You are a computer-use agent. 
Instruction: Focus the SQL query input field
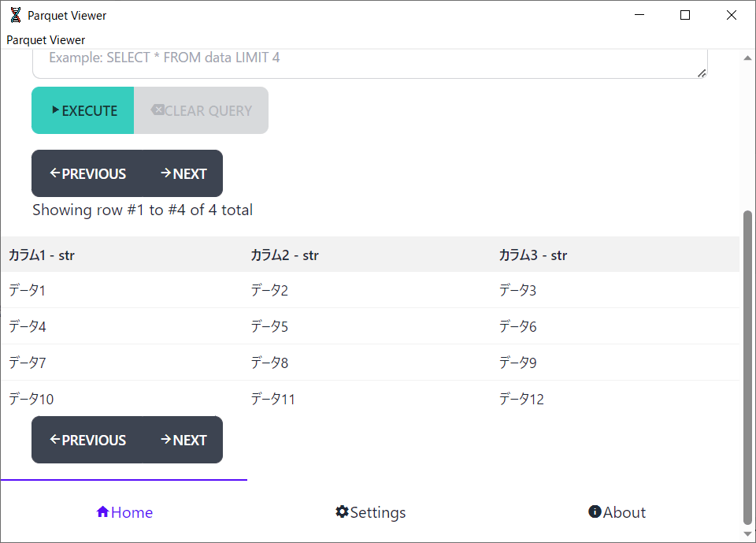[370, 63]
